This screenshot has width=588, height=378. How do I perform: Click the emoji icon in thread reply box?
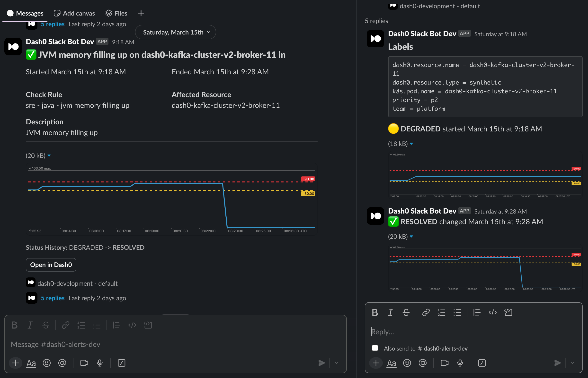pyautogui.click(x=407, y=363)
